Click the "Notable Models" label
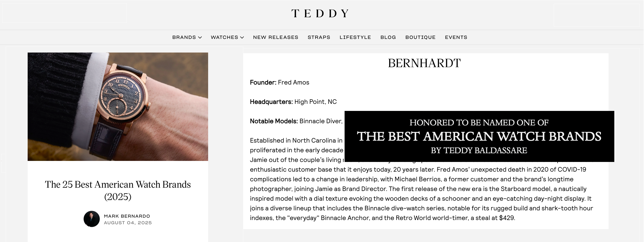644x242 pixels. coord(274,121)
